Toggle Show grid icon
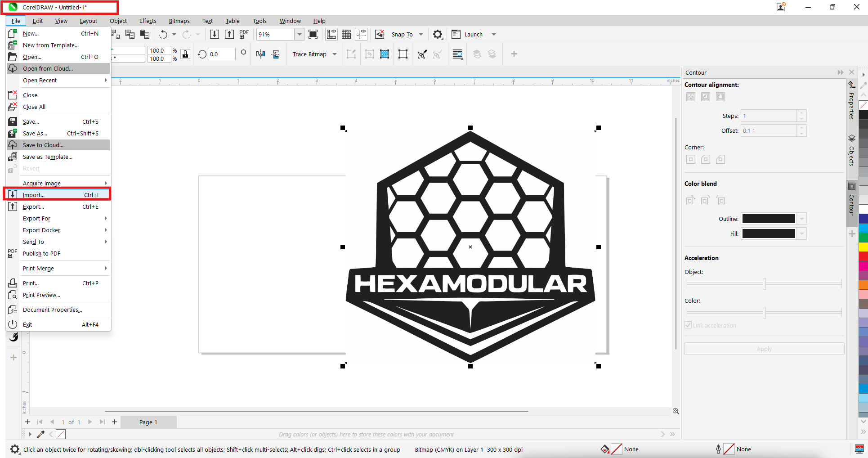 (346, 34)
